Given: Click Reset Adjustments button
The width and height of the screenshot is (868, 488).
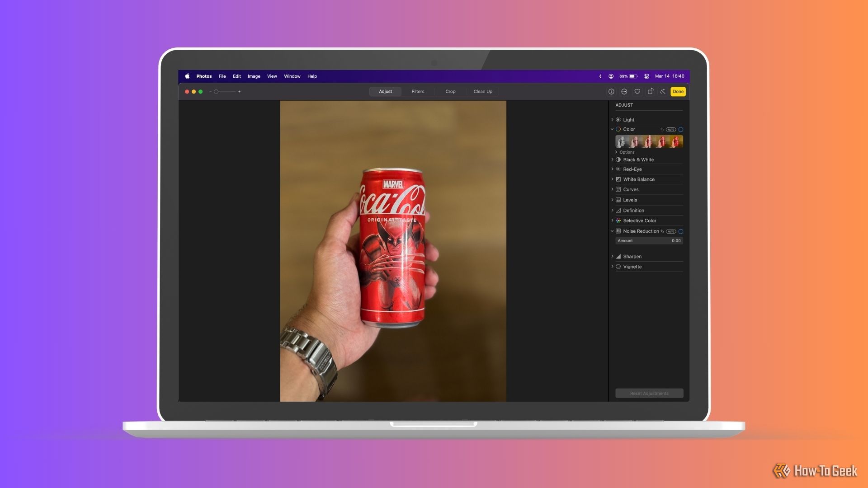Looking at the screenshot, I should coord(649,393).
